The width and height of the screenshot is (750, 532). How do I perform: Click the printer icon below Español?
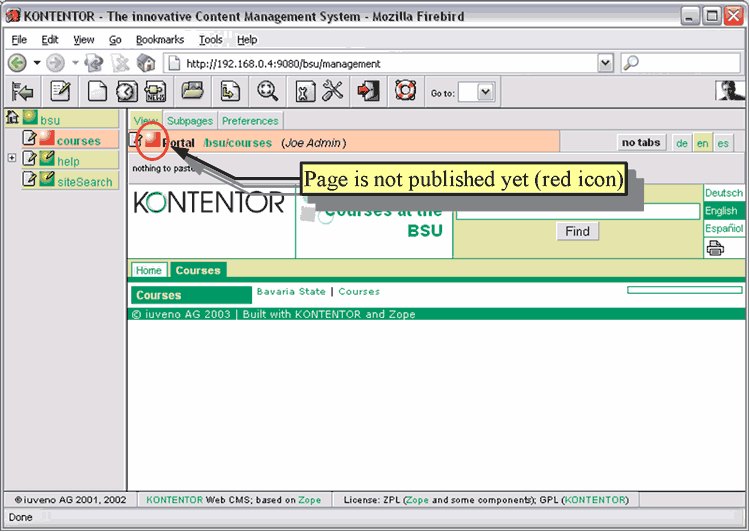[x=716, y=248]
